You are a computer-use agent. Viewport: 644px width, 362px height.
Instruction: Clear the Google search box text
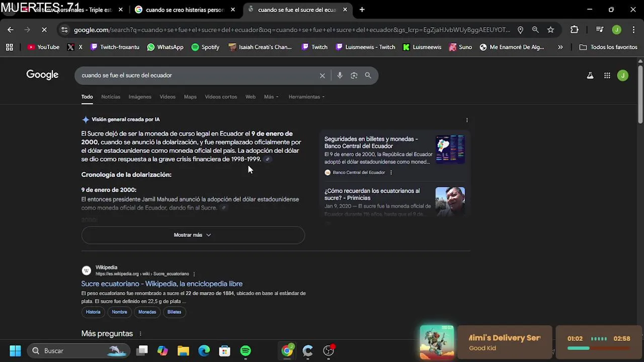pos(323,75)
